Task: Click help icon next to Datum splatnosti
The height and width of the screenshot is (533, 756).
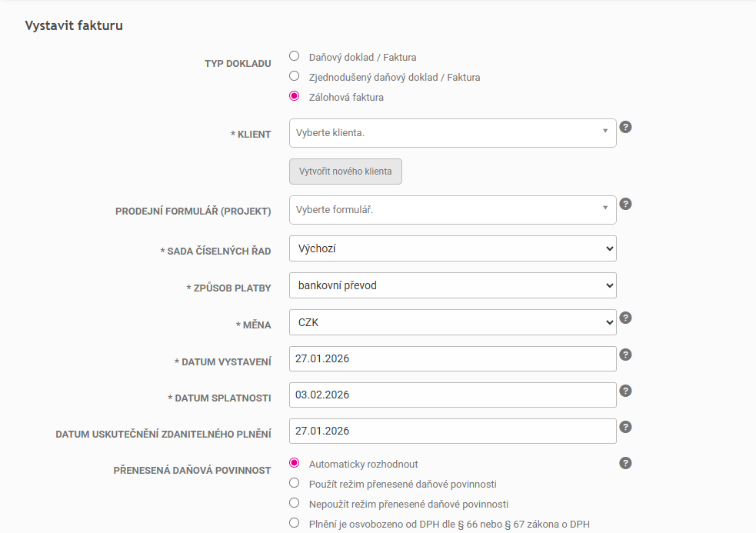Action: (626, 391)
